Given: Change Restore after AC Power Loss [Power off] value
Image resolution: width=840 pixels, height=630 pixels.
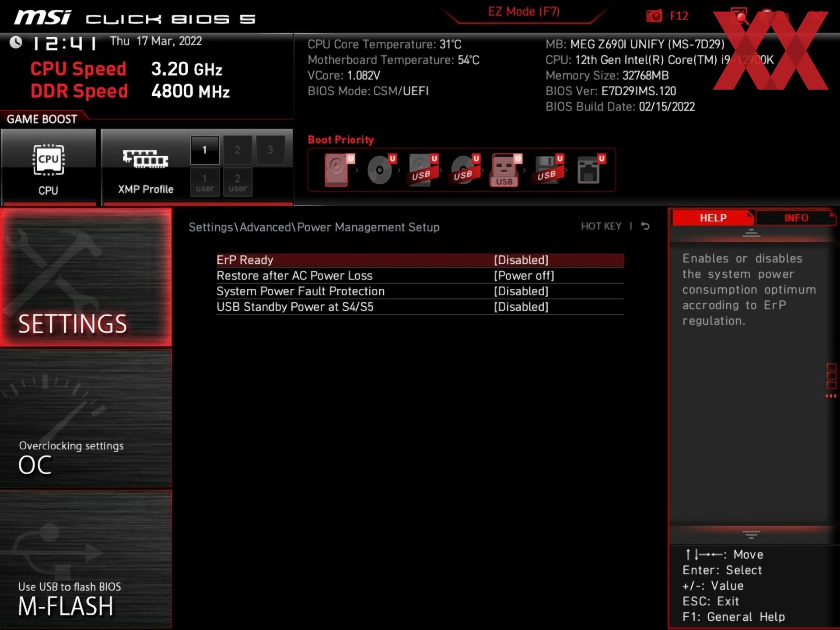Looking at the screenshot, I should tap(524, 276).
